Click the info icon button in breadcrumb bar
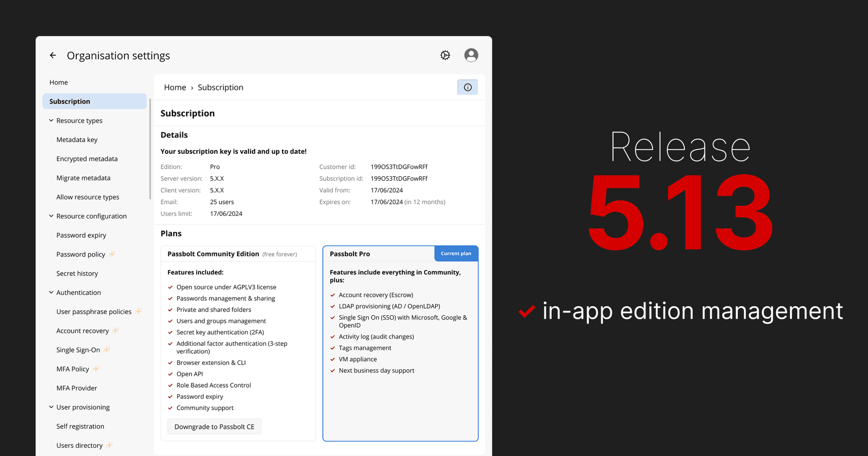Screen dimensions: 868x456 [x=467, y=87]
